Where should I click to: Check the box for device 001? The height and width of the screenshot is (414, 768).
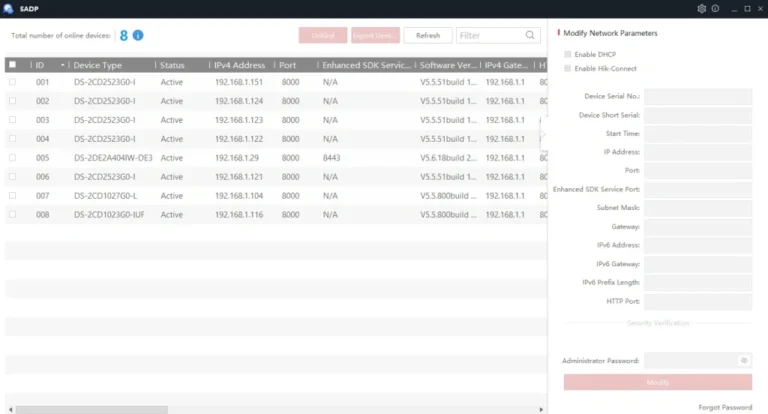(12, 82)
